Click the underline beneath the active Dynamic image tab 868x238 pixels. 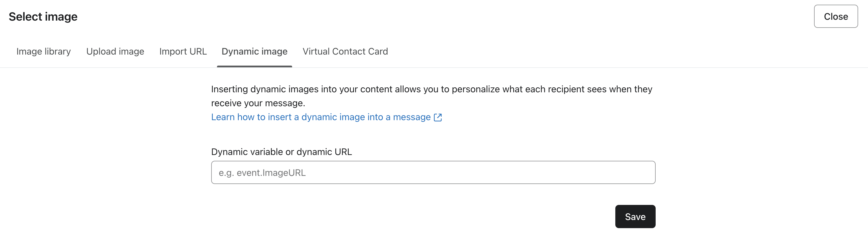pyautogui.click(x=254, y=66)
